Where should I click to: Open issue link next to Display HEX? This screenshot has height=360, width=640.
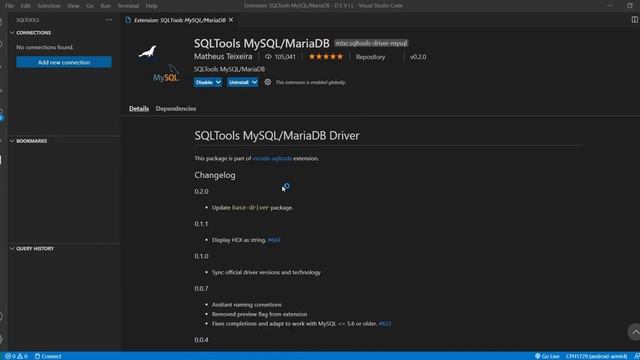coord(274,240)
